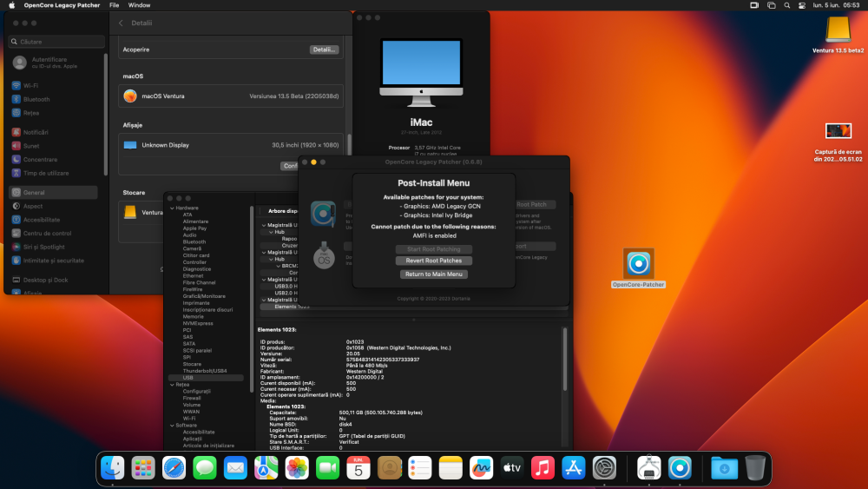The image size is (868, 489).
Task: Open the Apple menu
Action: tap(11, 5)
